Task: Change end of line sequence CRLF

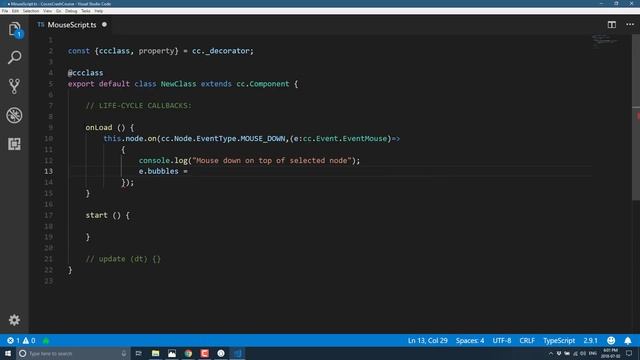Action: (527, 340)
